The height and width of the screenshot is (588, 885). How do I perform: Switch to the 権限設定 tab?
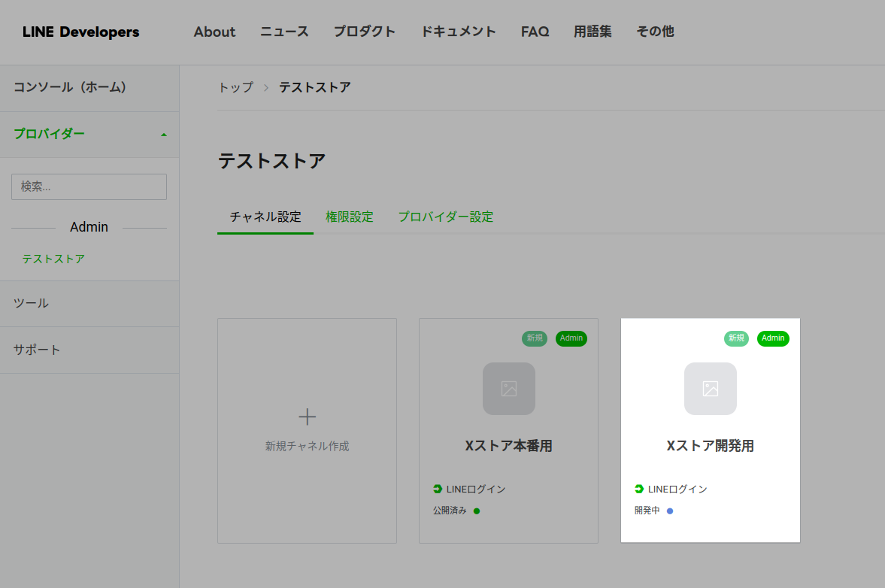click(x=350, y=217)
